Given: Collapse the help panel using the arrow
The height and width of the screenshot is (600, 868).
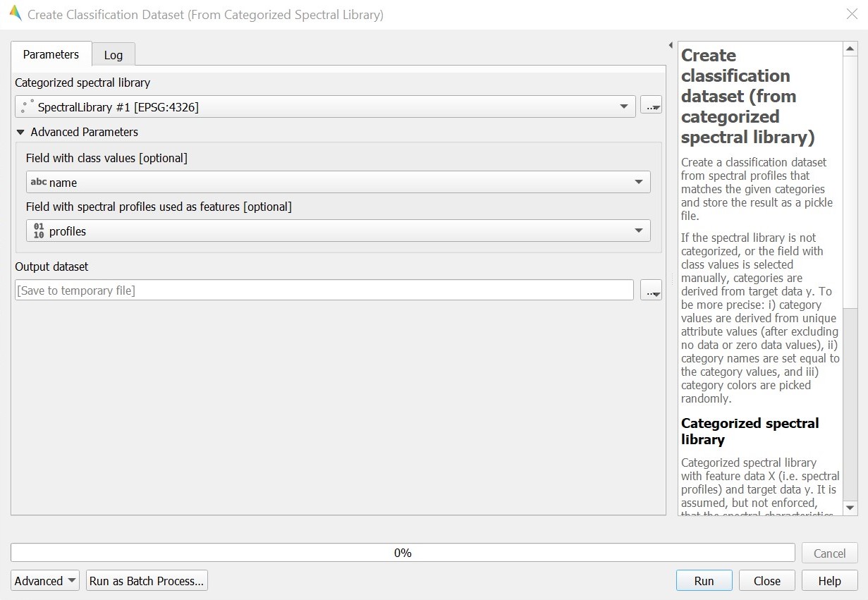Looking at the screenshot, I should coord(671,46).
